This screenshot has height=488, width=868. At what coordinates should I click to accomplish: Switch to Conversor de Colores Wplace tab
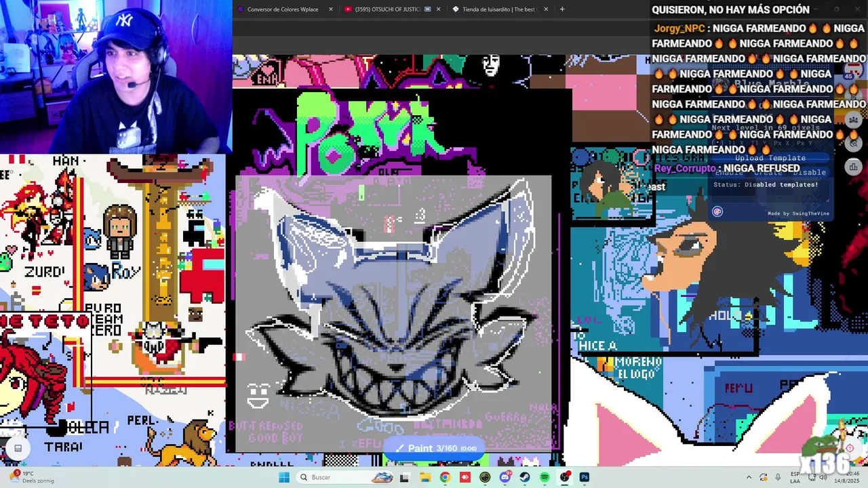tap(283, 9)
